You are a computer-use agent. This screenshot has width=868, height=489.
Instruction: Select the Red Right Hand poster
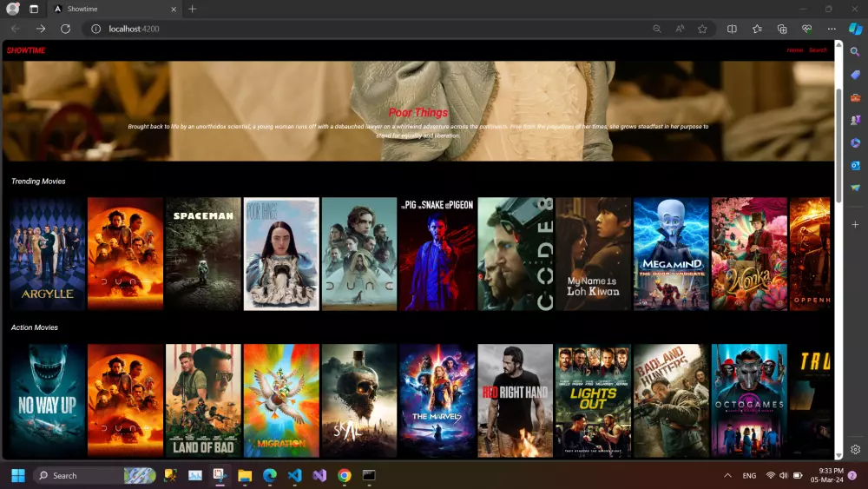pos(516,400)
